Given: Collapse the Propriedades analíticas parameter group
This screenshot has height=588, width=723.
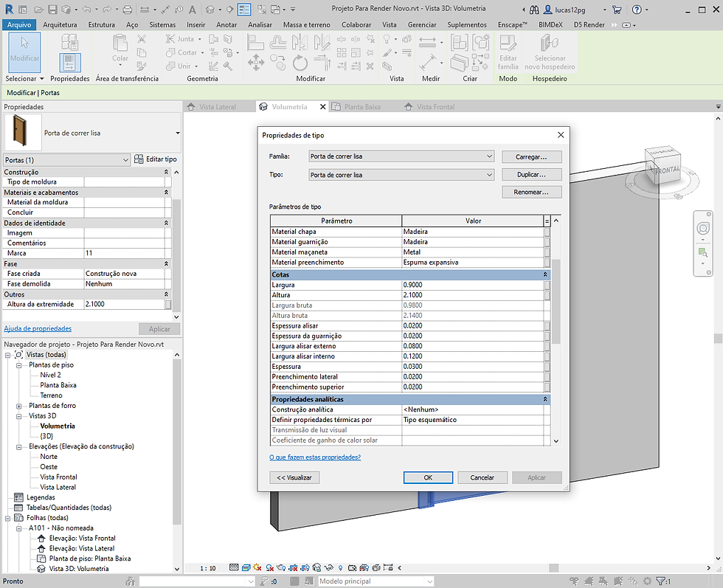Looking at the screenshot, I should coord(545,399).
